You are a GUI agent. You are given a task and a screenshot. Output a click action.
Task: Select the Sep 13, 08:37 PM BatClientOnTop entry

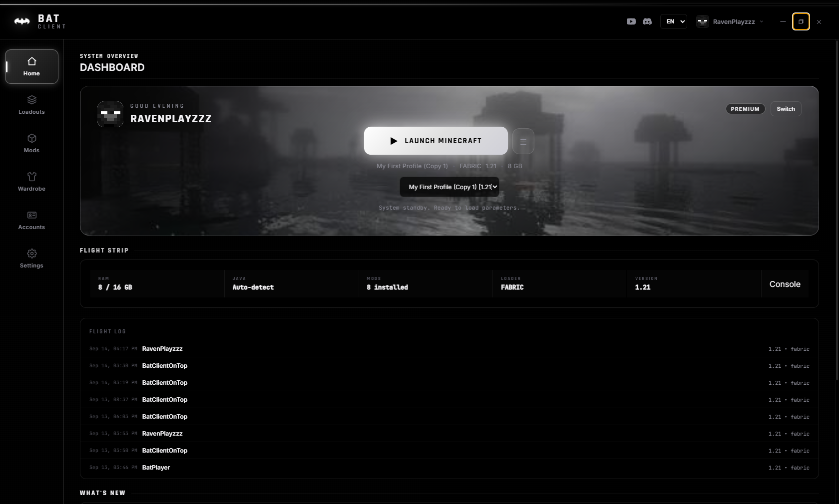449,400
